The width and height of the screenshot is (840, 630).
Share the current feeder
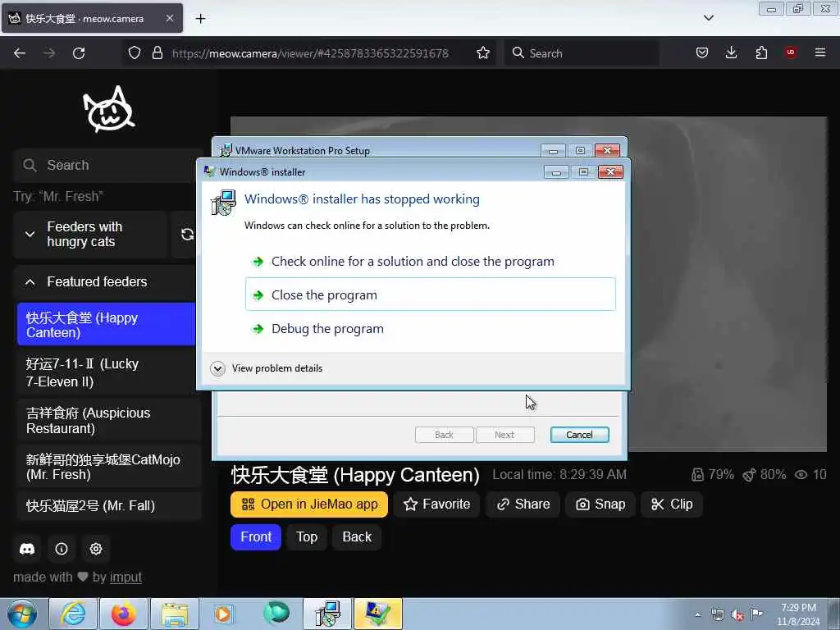(x=523, y=504)
